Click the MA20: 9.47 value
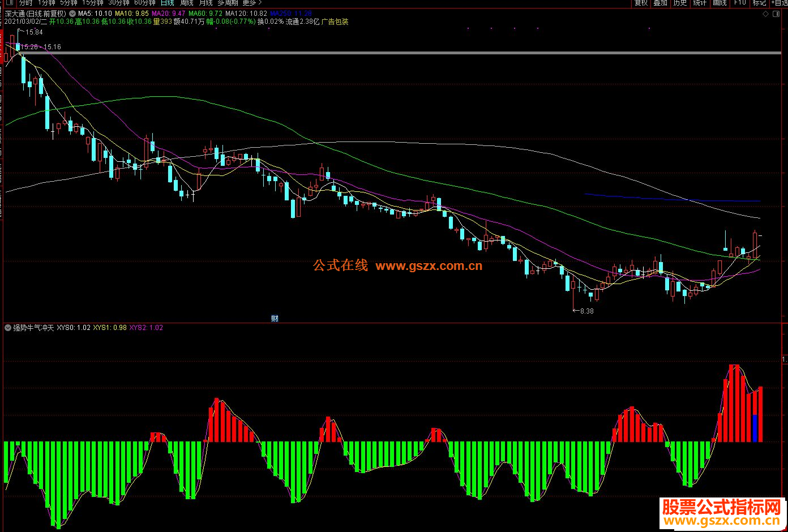The image size is (788, 532). pos(169,13)
